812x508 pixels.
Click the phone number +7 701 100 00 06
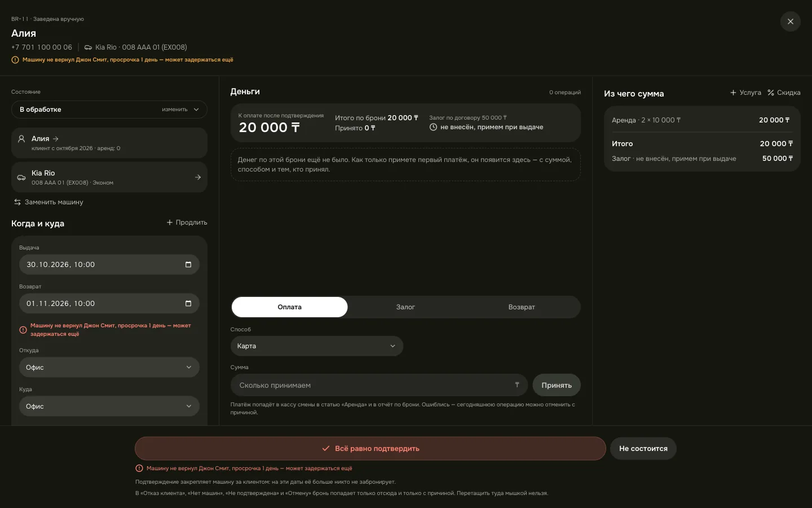point(42,47)
